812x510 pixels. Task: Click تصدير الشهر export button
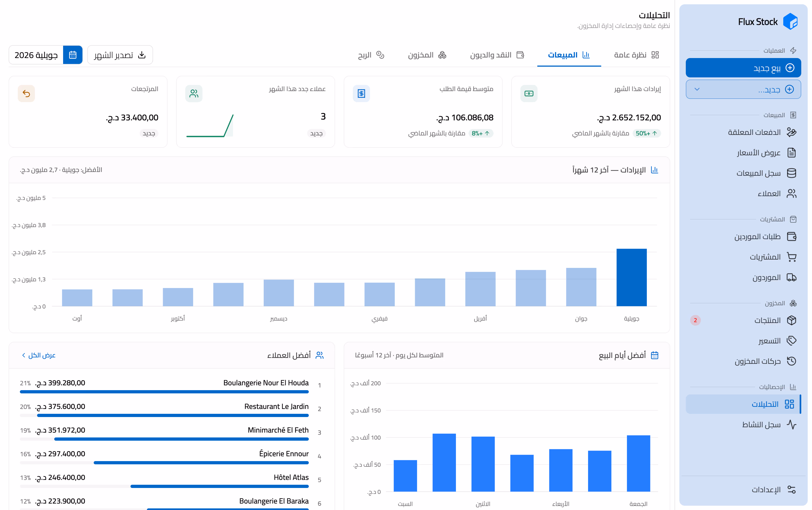[120, 55]
